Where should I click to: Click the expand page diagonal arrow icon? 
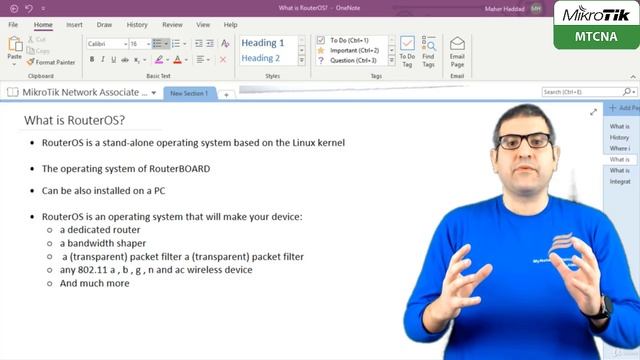click(x=593, y=112)
